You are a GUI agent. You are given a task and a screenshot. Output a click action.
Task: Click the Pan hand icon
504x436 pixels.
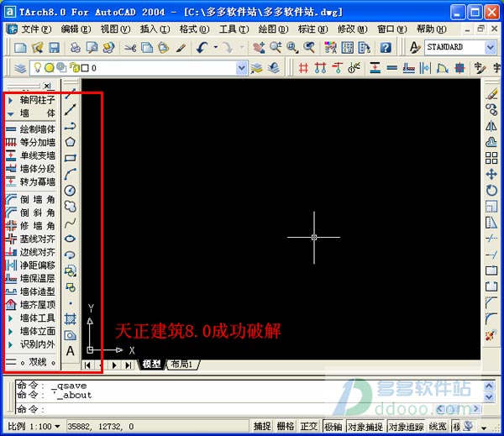click(259, 48)
